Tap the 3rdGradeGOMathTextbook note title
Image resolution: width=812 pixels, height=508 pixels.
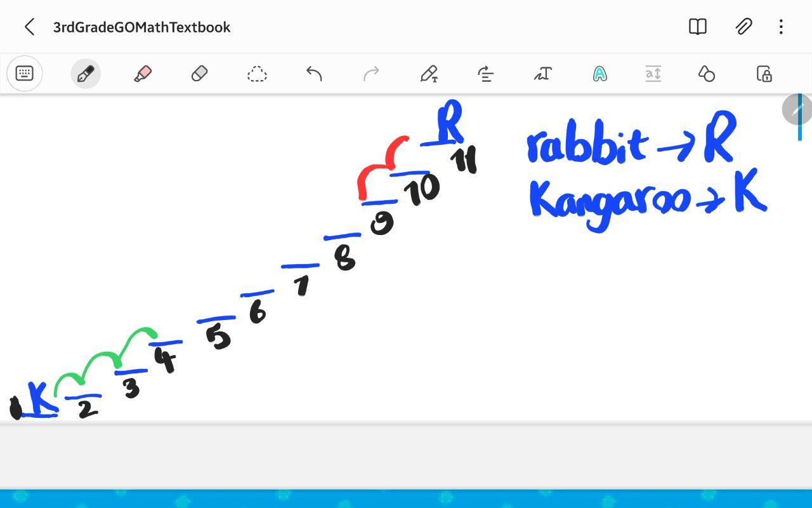click(x=141, y=27)
